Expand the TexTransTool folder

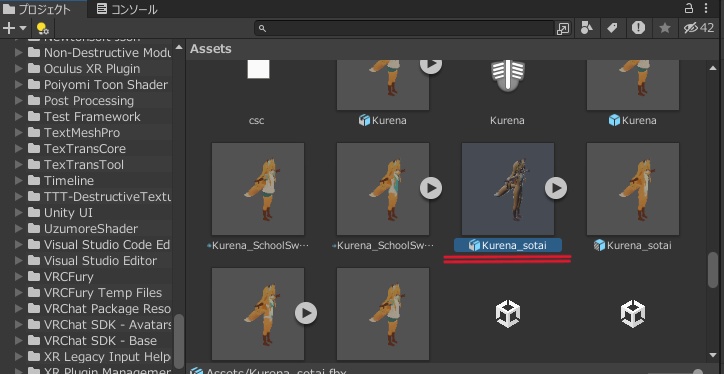[18, 165]
